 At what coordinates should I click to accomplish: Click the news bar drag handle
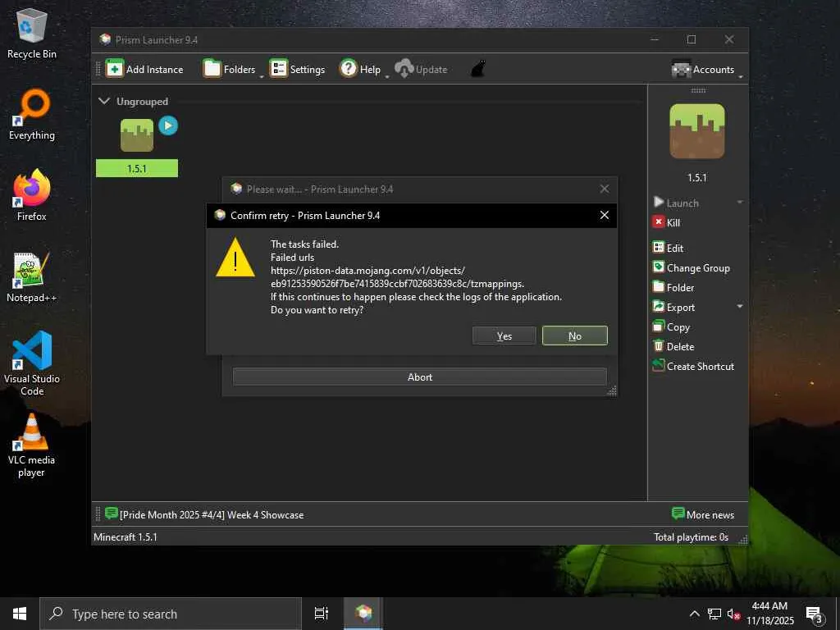coord(98,515)
